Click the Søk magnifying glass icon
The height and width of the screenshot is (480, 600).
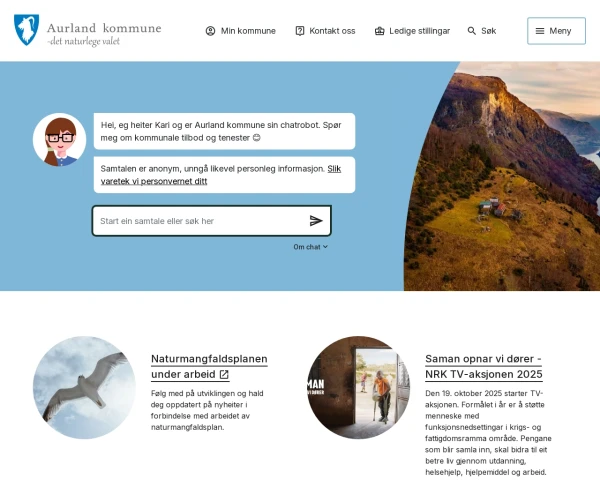click(x=471, y=31)
